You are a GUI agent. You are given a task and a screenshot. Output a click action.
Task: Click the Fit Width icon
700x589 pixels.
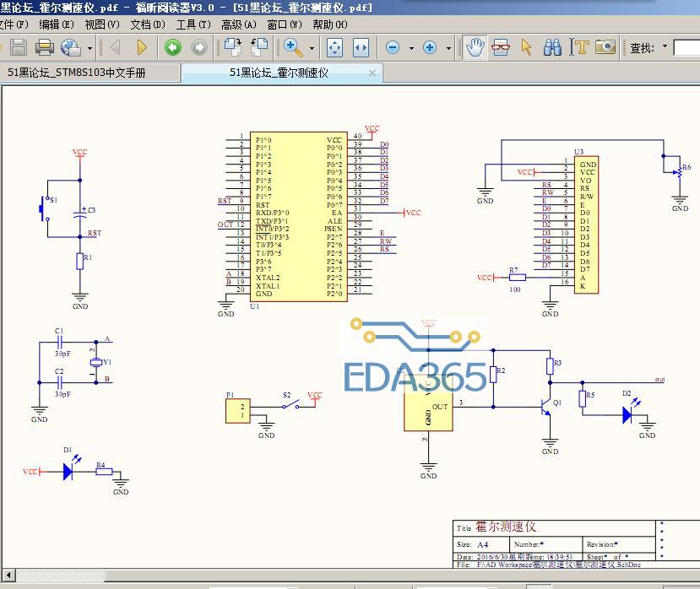coord(361,47)
